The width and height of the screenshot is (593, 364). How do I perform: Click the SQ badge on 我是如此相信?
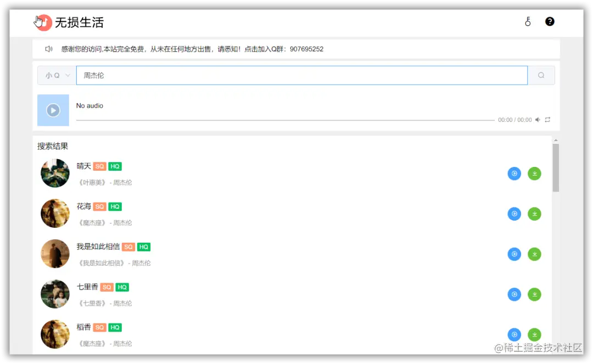click(x=128, y=247)
